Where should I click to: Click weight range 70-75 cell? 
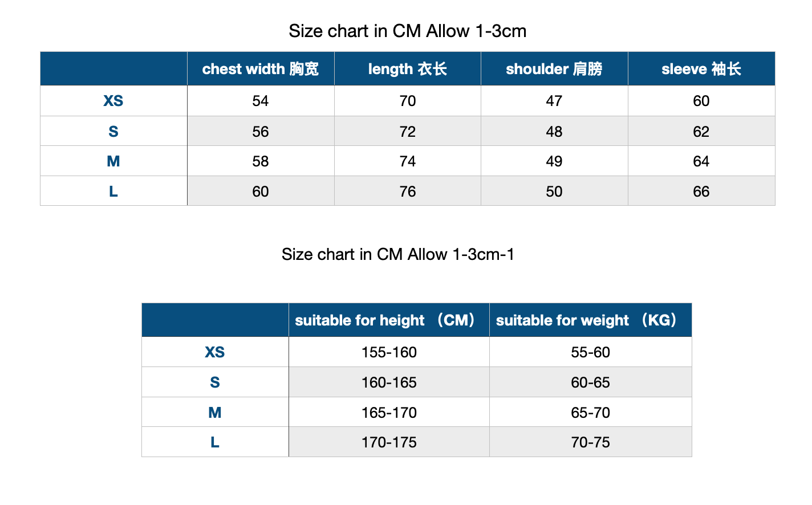(x=591, y=442)
